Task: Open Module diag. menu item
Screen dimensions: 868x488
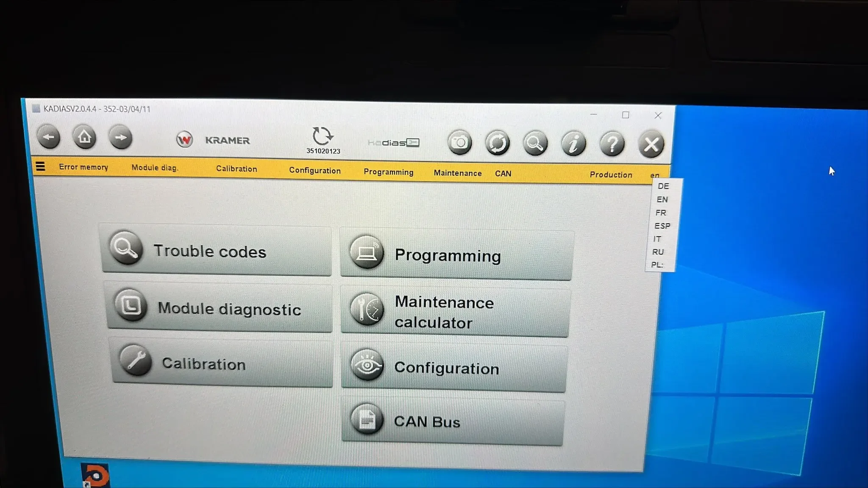Action: (155, 168)
